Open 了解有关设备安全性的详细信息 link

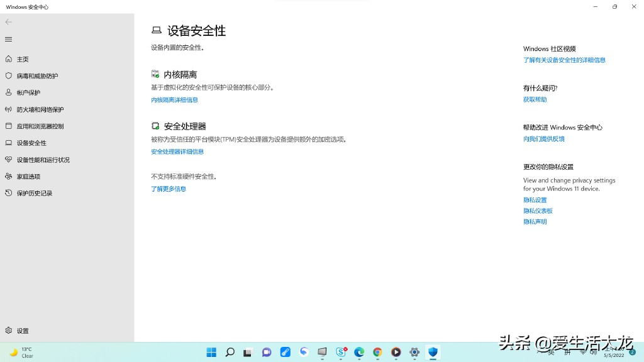564,60
